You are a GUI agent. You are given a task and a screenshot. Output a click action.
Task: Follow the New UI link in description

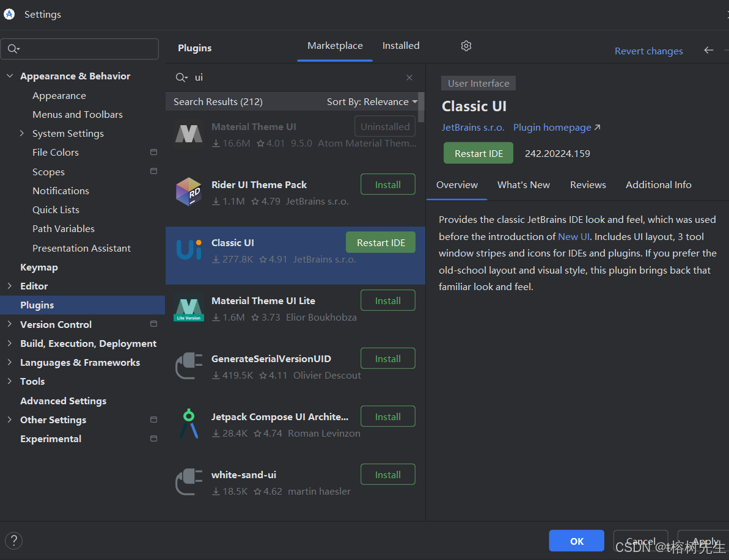pos(574,236)
